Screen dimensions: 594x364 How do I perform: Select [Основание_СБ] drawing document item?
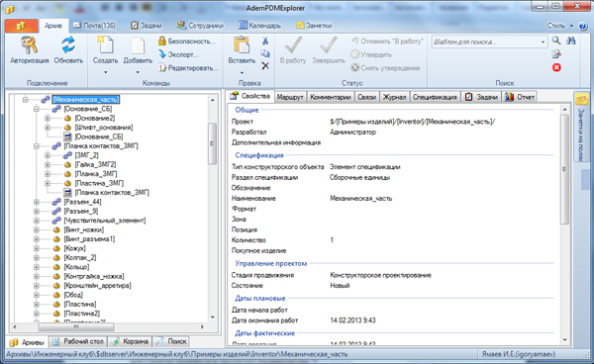98,136
